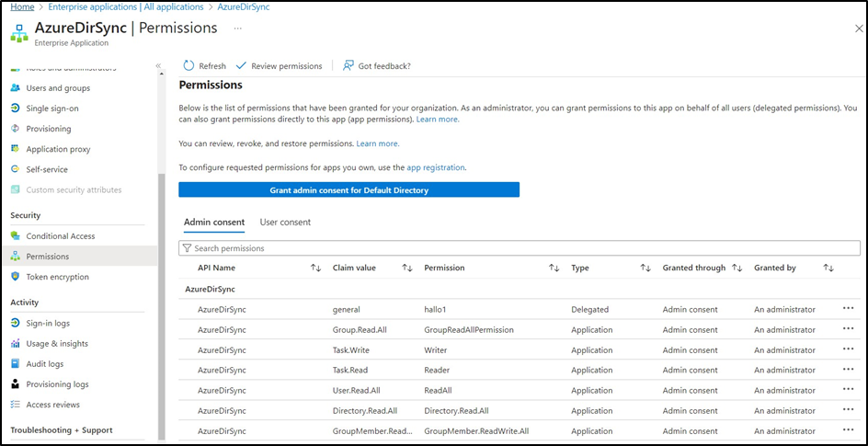Open Users and groups sidebar item
868x446 pixels.
click(x=58, y=88)
